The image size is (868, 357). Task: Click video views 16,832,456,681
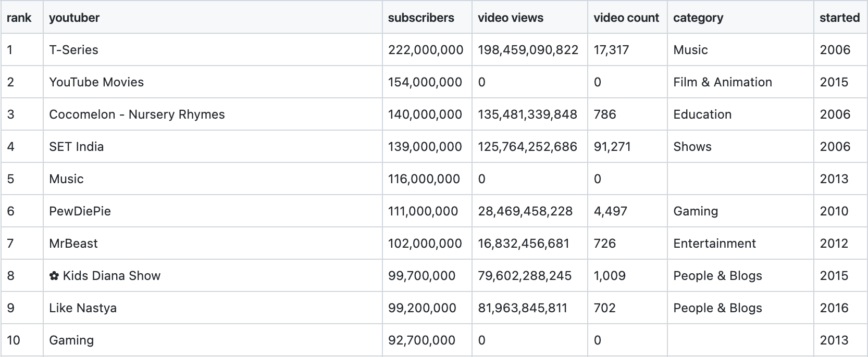click(524, 244)
